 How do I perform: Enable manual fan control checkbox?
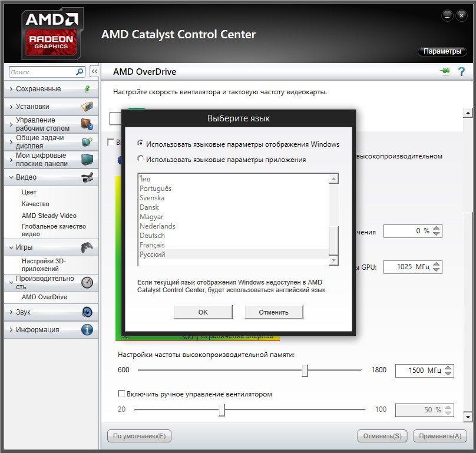tap(122, 394)
